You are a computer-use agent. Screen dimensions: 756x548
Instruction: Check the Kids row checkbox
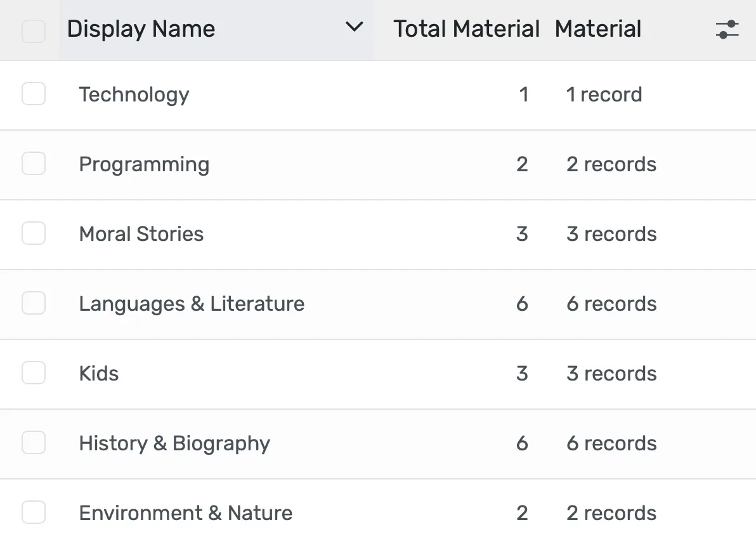point(33,373)
